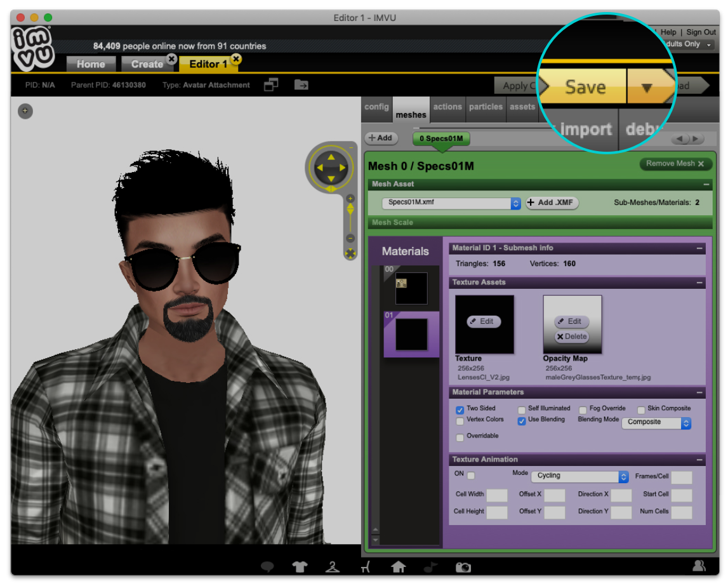
Task: Select the 0 Specs01M mesh tab
Action: click(x=441, y=138)
